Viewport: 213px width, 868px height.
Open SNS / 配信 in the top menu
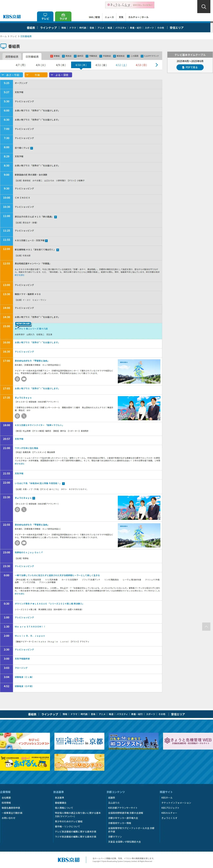point(94,17)
